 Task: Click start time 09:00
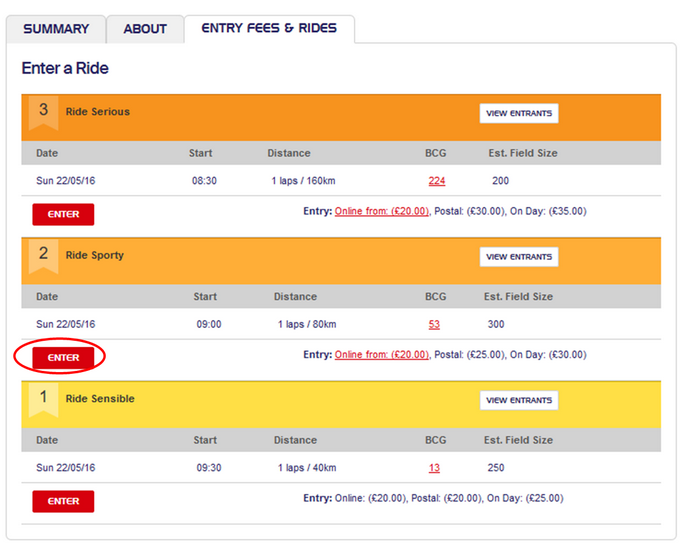(x=209, y=325)
